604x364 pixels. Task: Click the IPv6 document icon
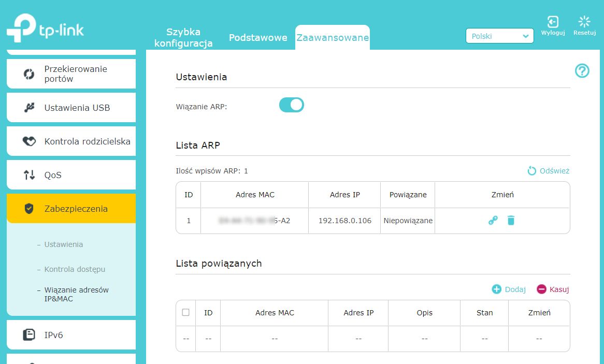click(x=29, y=334)
